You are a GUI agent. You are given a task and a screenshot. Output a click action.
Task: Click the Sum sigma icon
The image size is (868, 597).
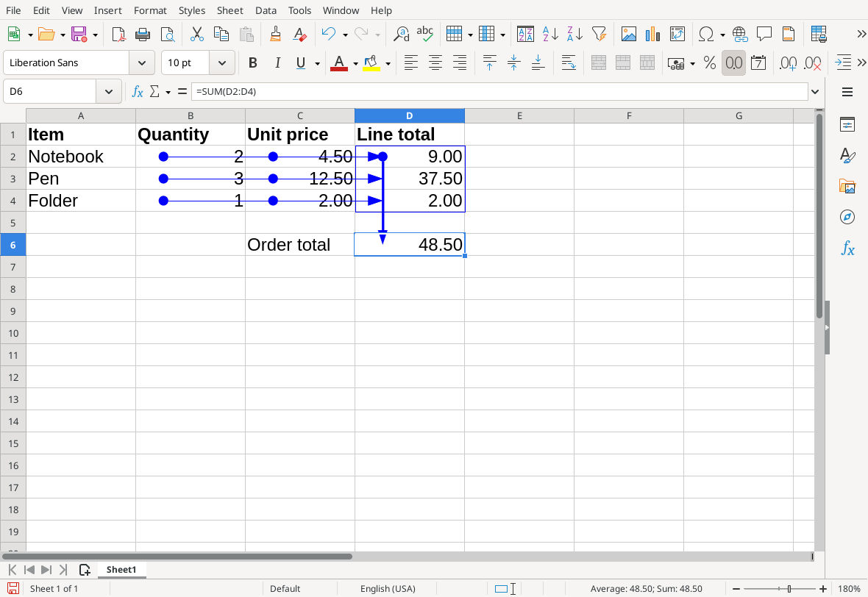(x=155, y=91)
